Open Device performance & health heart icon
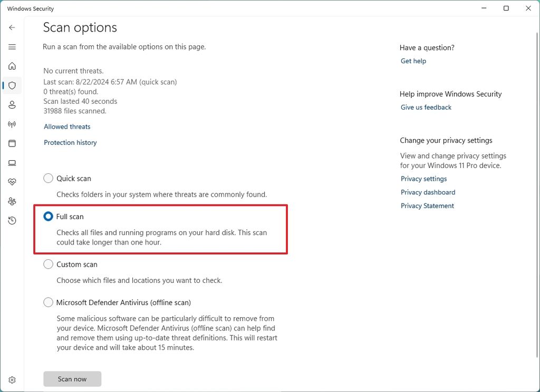540x392 pixels. click(12, 182)
